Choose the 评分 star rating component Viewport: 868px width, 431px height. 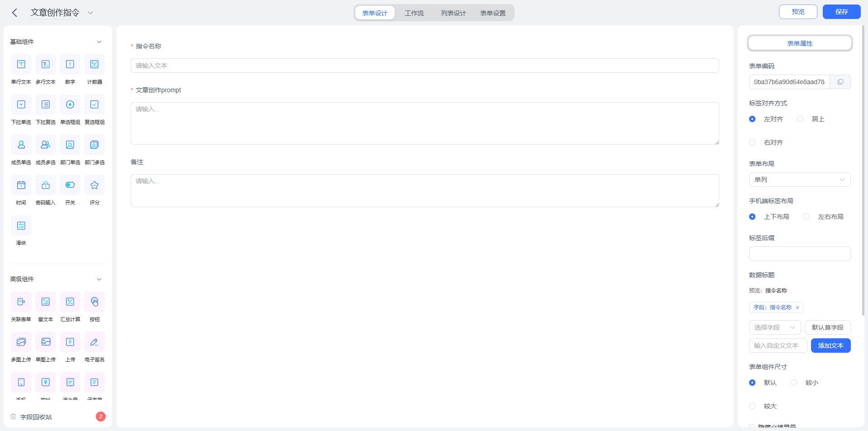coord(94,185)
